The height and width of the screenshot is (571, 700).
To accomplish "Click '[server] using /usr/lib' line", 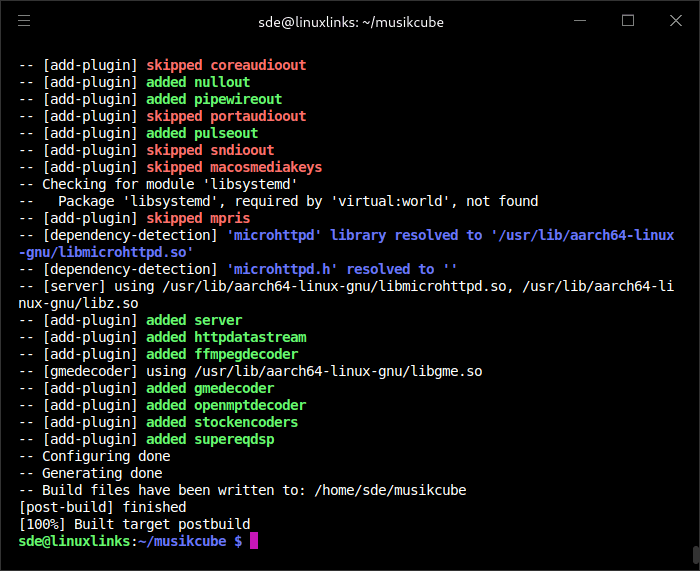I will click(346, 286).
